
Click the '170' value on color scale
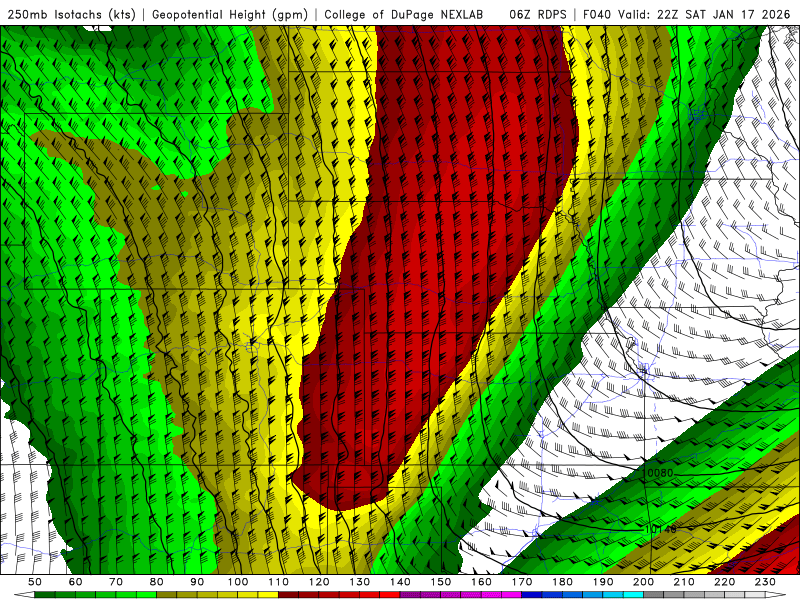(522, 582)
